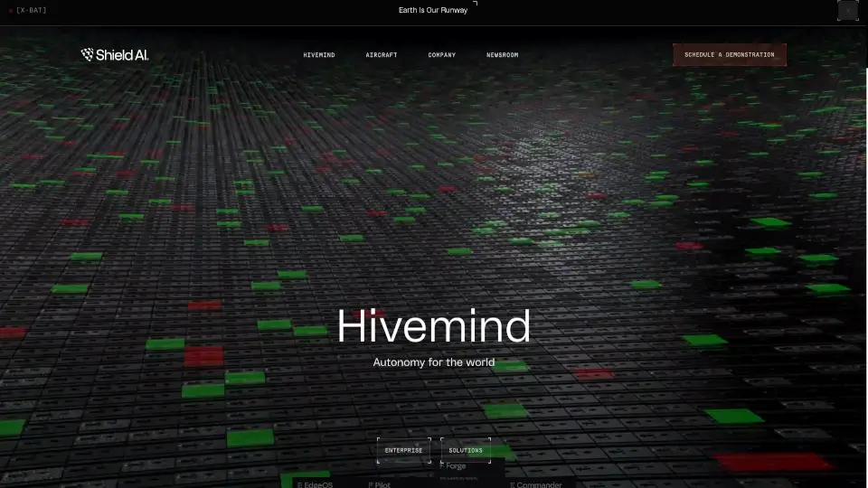Click the corner mark beside Earth Is Our Runway
The image size is (868, 488).
tap(475, 4)
